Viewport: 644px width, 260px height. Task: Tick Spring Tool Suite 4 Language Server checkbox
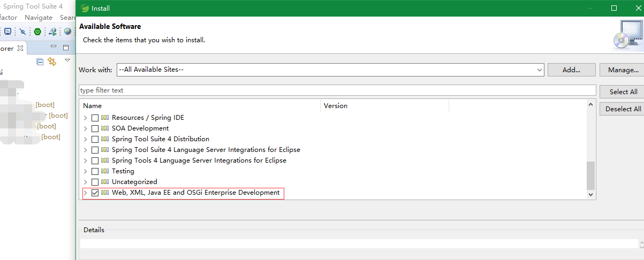click(x=95, y=150)
